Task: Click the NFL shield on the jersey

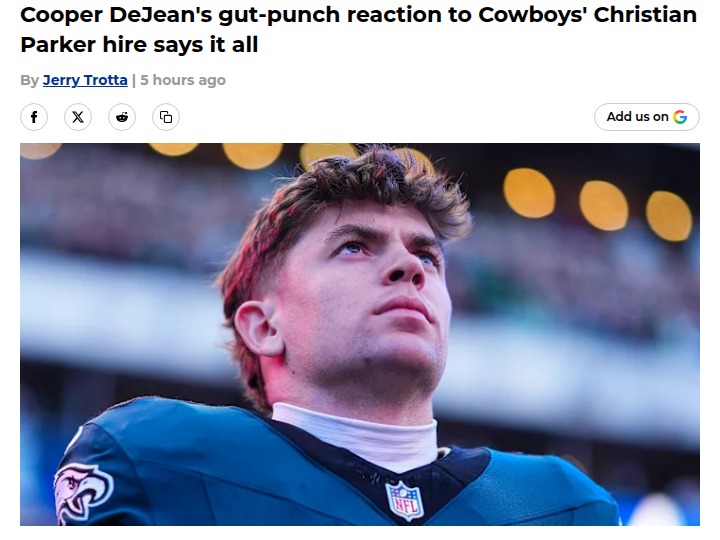Action: pos(405,501)
